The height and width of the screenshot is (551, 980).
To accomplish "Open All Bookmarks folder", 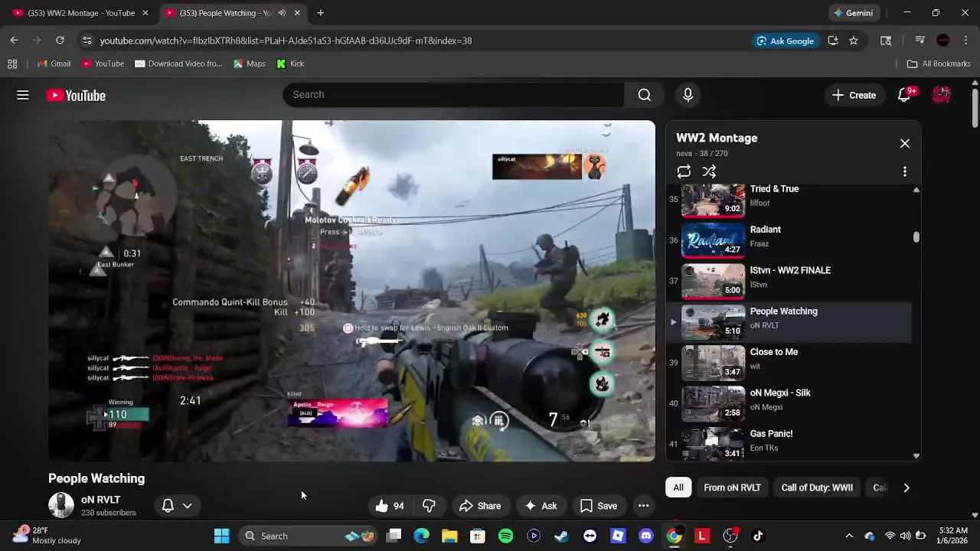I will pos(939,64).
